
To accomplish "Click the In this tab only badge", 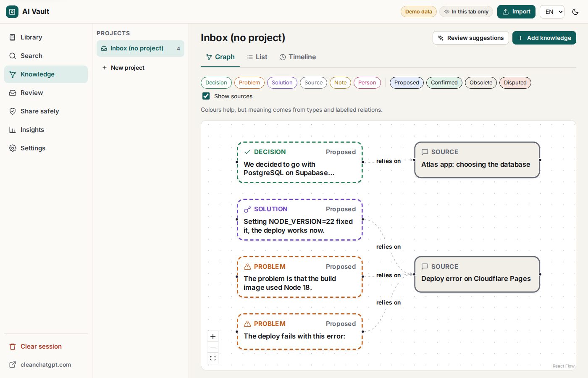I will click(x=466, y=12).
